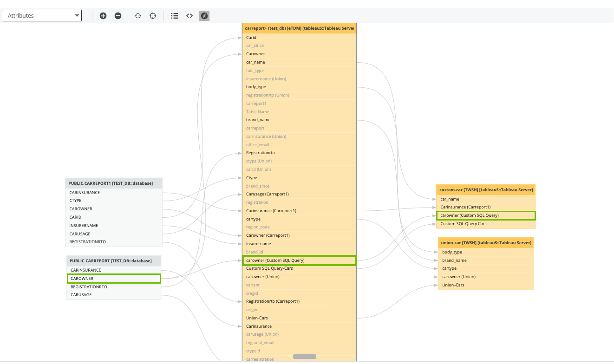Select Union-Cars in carreport+

[299, 318]
